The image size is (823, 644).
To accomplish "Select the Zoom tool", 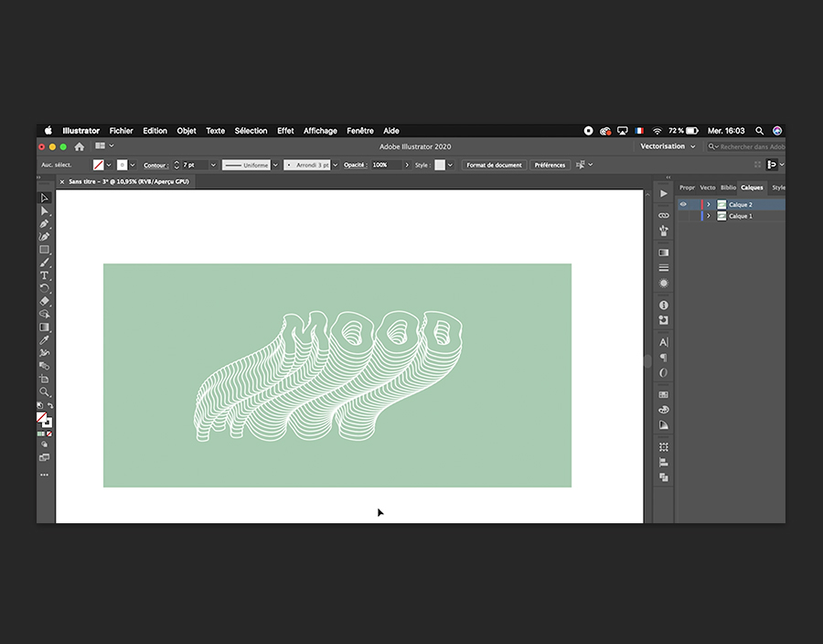I will point(45,392).
